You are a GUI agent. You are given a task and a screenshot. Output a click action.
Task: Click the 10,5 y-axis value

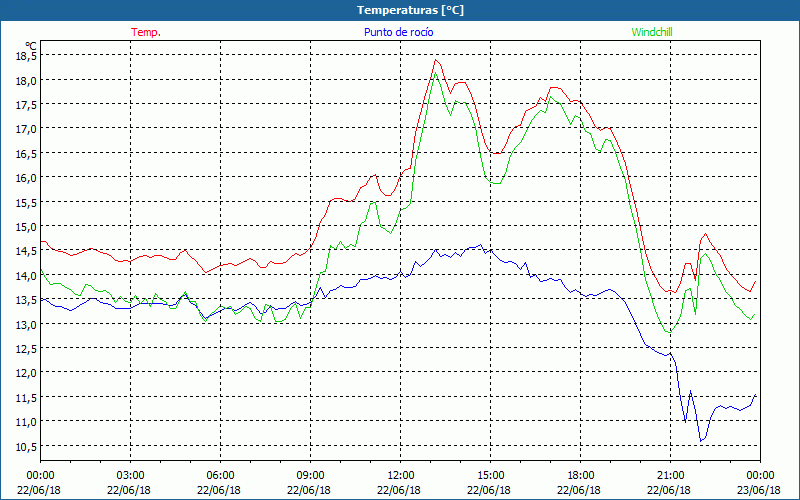pos(27,446)
